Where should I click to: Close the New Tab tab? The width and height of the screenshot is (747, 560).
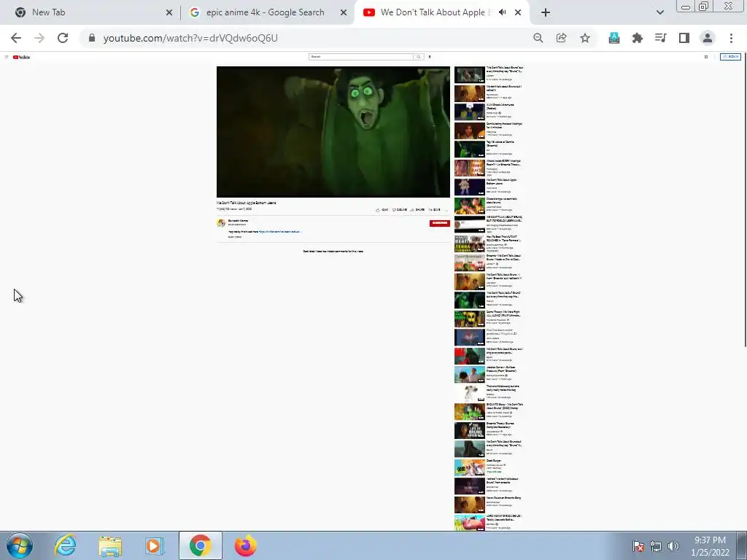(x=169, y=12)
